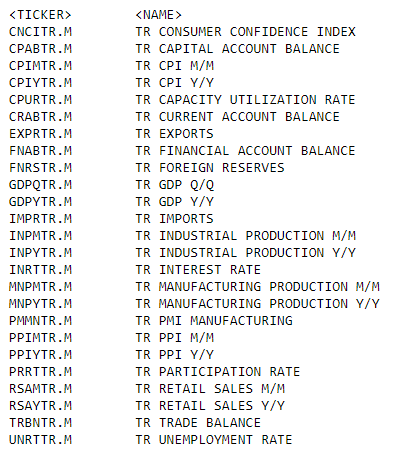Select the PMMNTR.M ticker
This screenshot has height=459, width=396.
[40, 321]
